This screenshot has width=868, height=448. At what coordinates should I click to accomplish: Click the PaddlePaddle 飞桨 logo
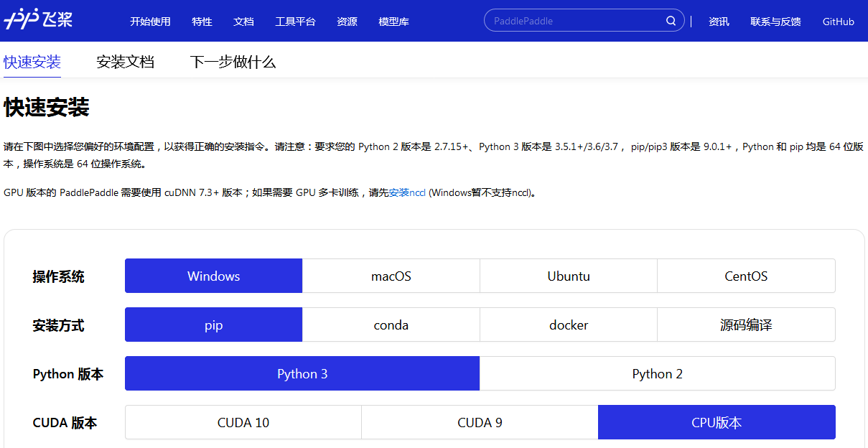tap(38, 20)
